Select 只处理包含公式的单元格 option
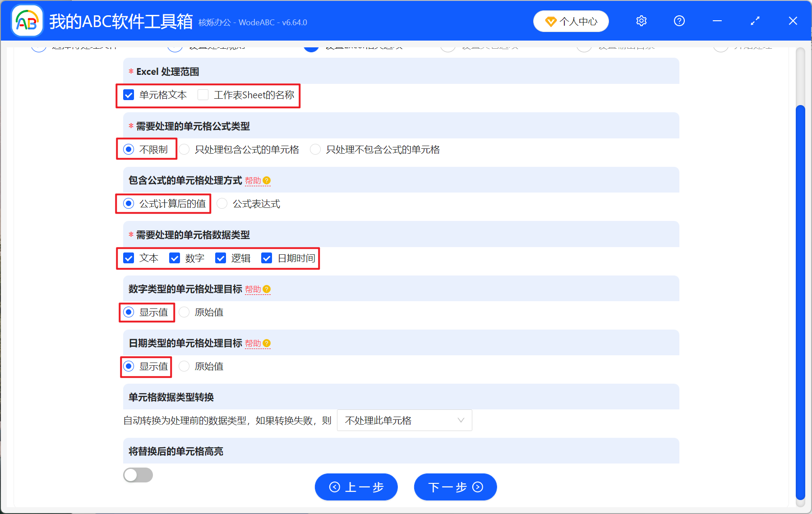 coord(184,149)
